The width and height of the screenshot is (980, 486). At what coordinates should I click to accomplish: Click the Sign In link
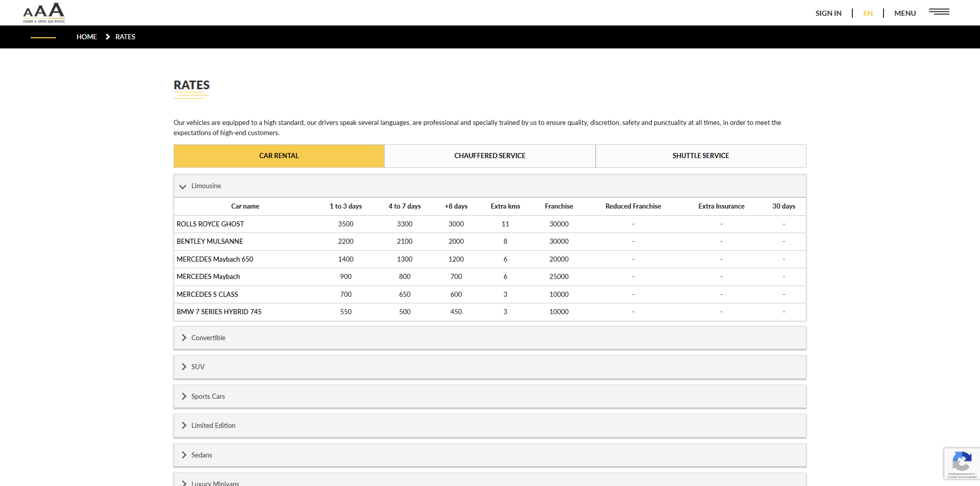pos(828,13)
